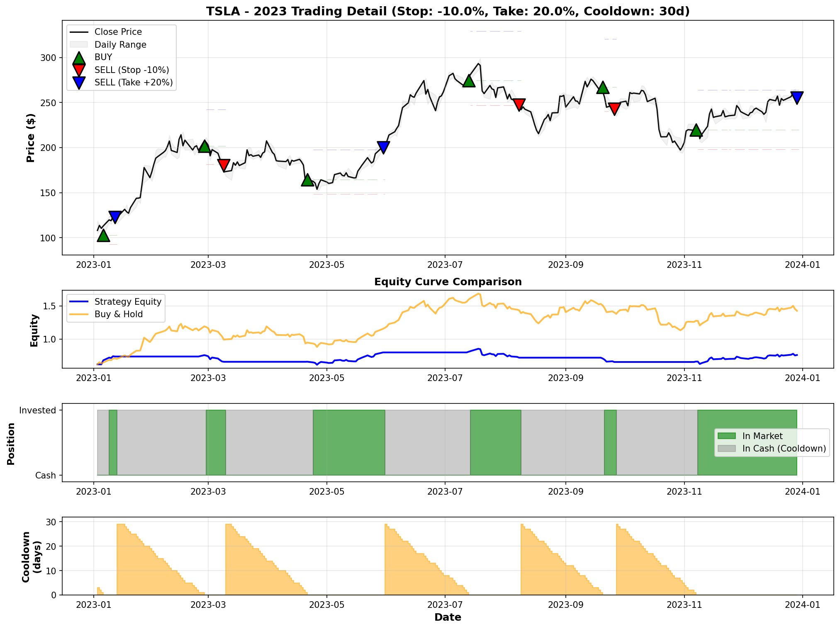Click the green BUY marker in November 2023
The image size is (840, 629).
(x=696, y=130)
